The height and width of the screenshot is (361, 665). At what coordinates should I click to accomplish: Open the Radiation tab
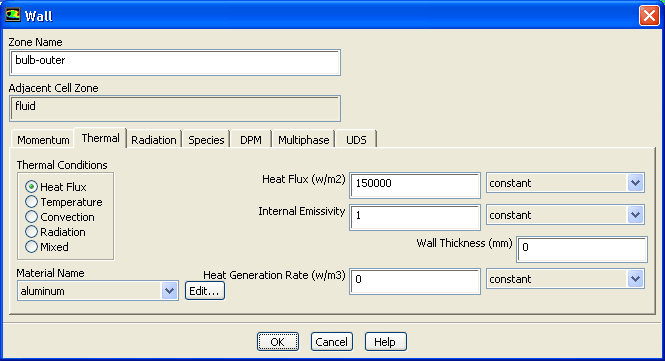point(154,140)
